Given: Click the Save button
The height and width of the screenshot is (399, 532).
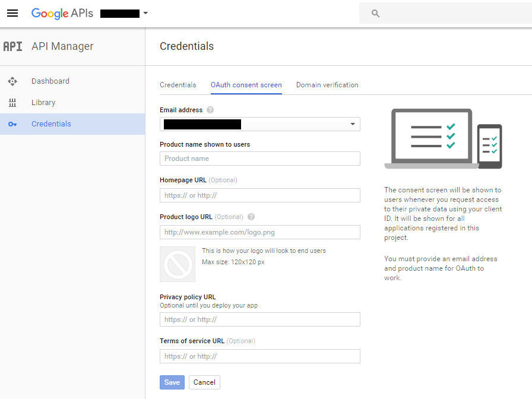Looking at the screenshot, I should click(x=172, y=382).
